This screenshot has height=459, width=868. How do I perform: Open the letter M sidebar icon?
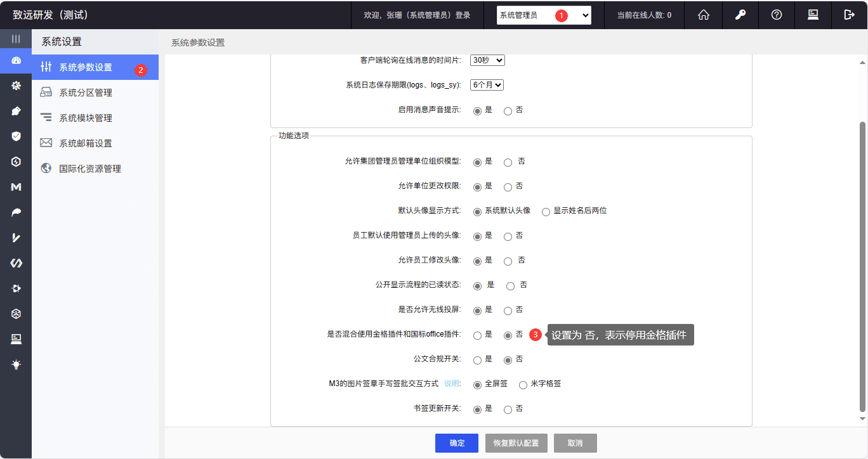click(x=16, y=187)
